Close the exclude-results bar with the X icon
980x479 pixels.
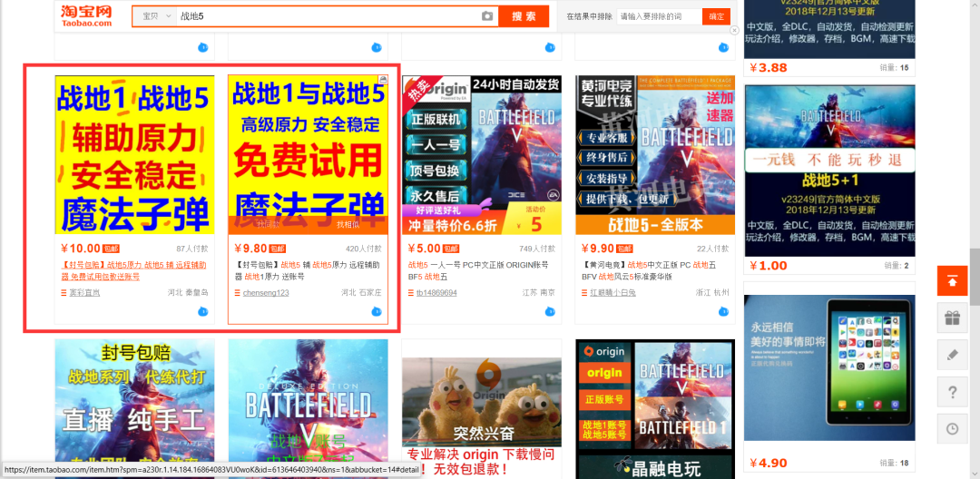pyautogui.click(x=734, y=30)
